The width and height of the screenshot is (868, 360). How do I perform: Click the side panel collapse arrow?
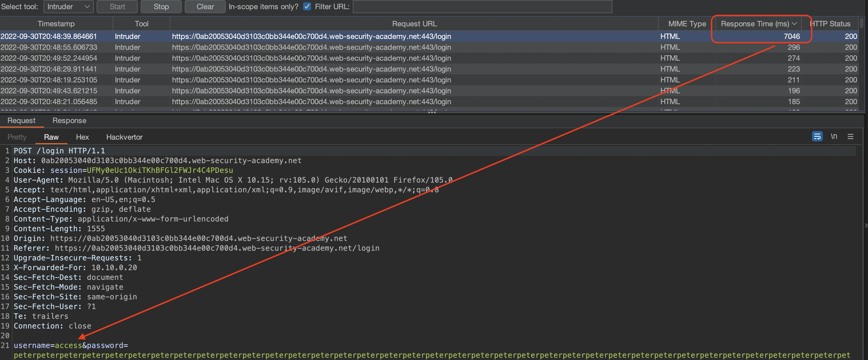pyautogui.click(x=865, y=226)
